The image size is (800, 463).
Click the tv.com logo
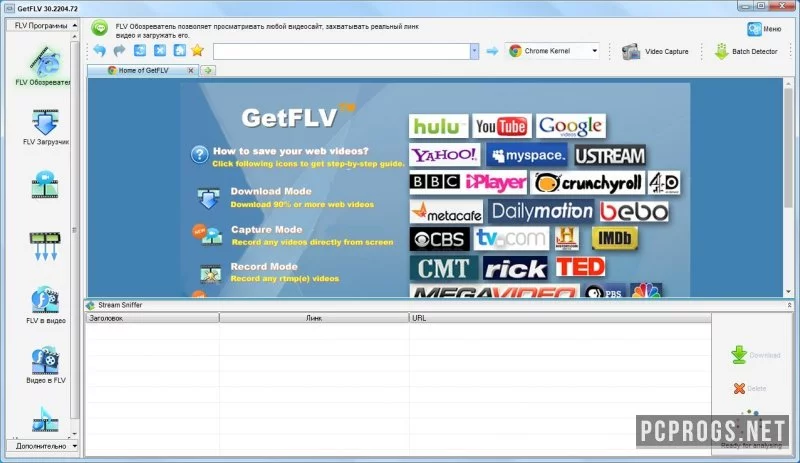(x=511, y=238)
